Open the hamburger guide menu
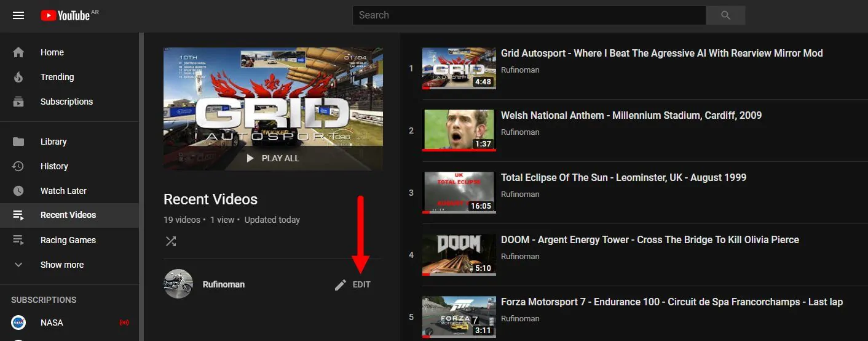 point(18,15)
